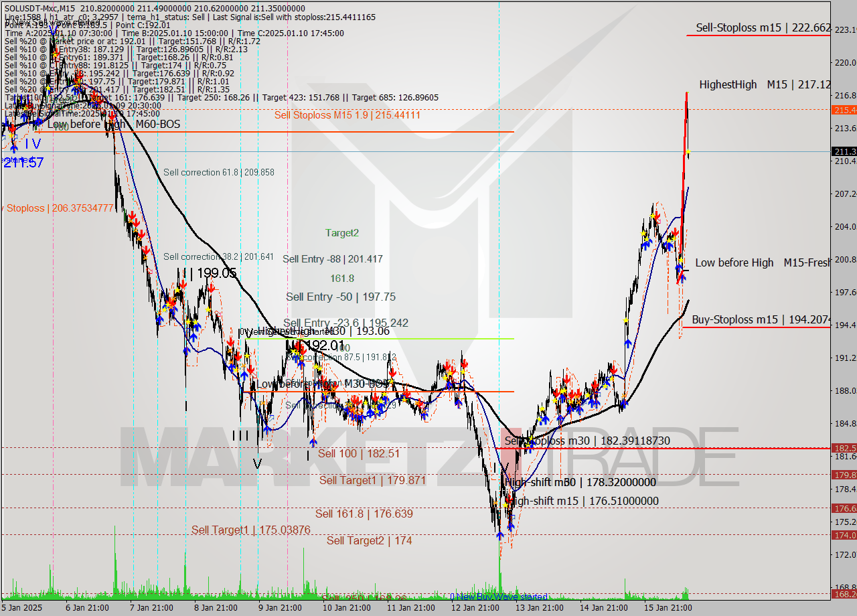This screenshot has width=857, height=616.
Task: Select the 172.0 price scale value
Action: click(844, 554)
